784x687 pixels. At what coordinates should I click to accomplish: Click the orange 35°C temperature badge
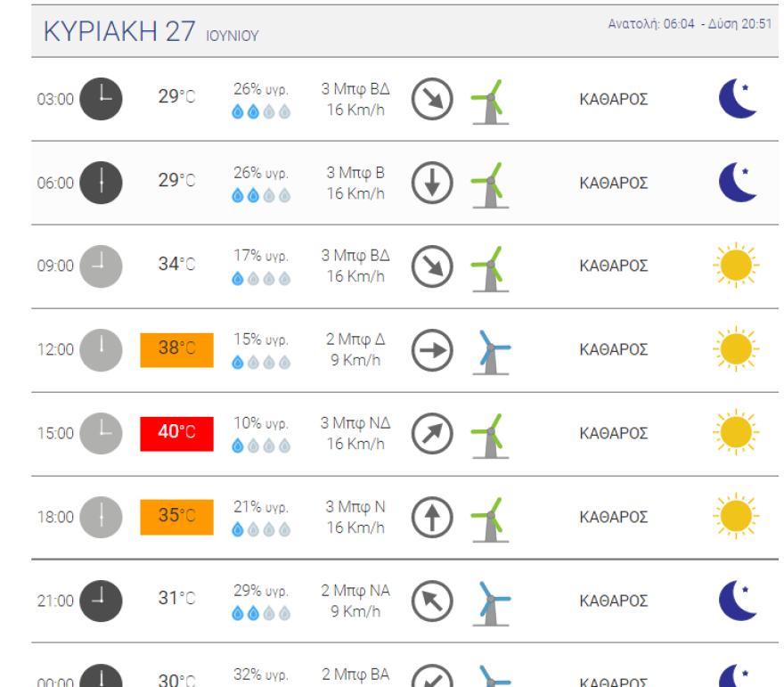pyautogui.click(x=176, y=517)
